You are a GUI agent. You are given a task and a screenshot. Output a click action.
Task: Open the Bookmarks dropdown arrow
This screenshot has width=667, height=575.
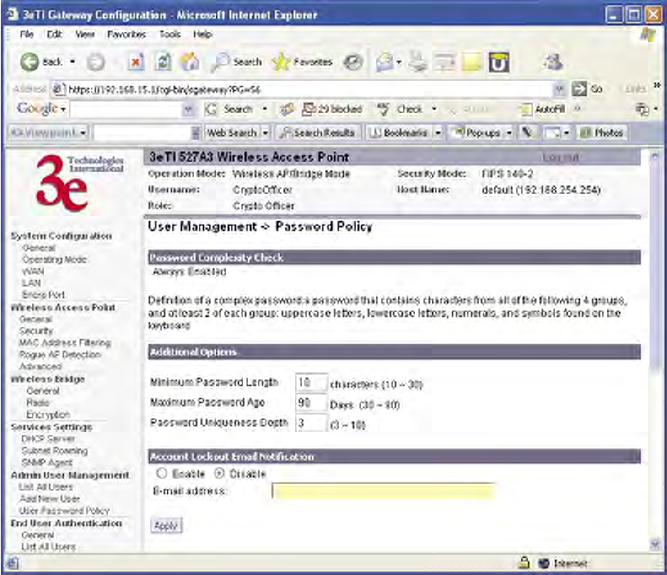click(x=438, y=133)
